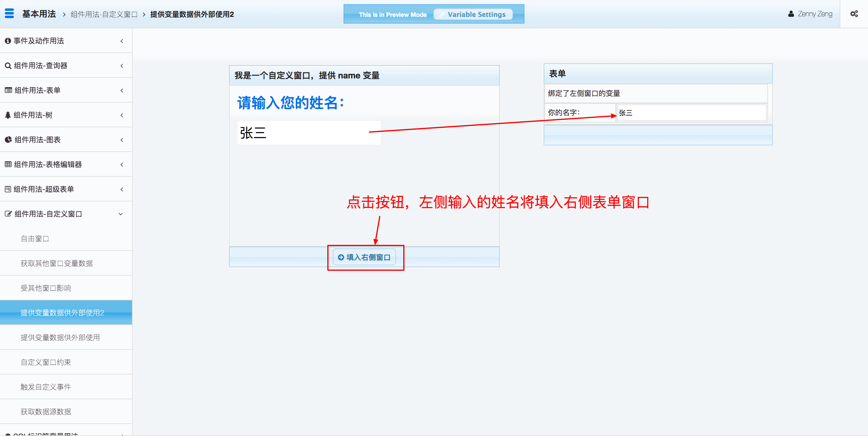
Task: Open Variable Settings button
Action: [x=473, y=14]
